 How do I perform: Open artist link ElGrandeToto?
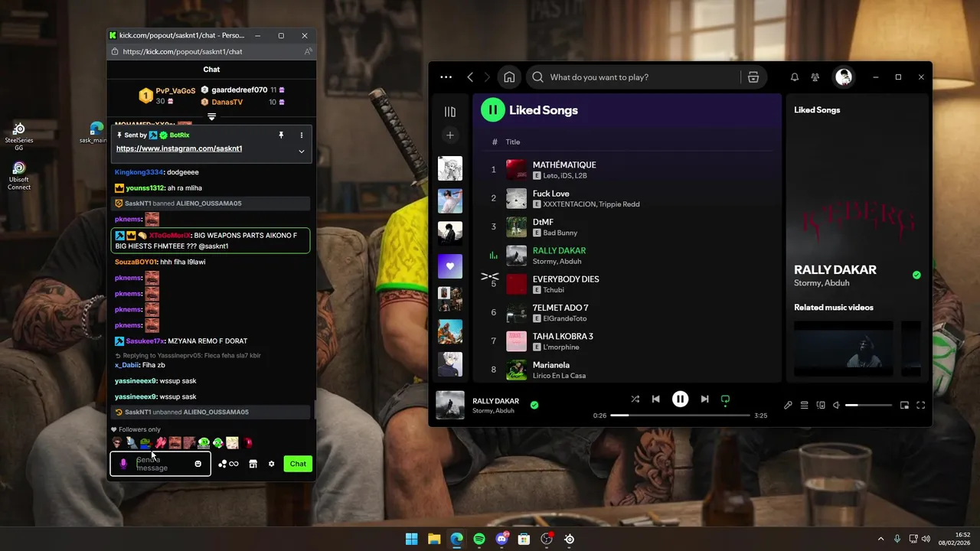tap(565, 318)
